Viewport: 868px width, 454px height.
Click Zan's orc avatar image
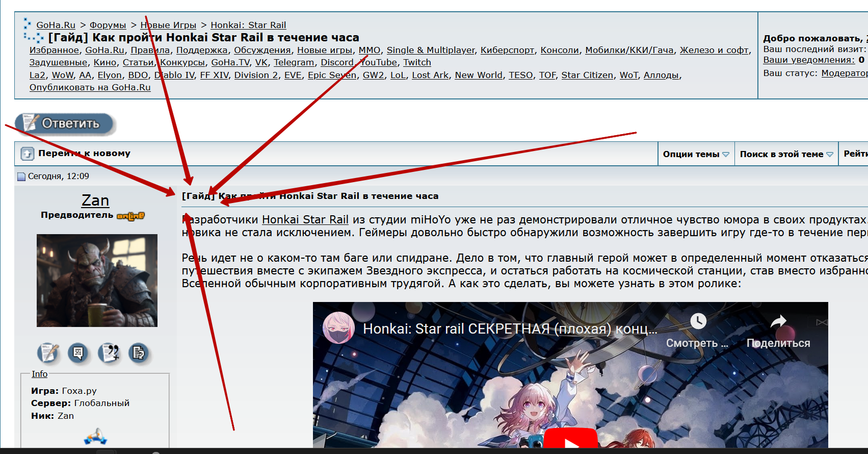97,281
